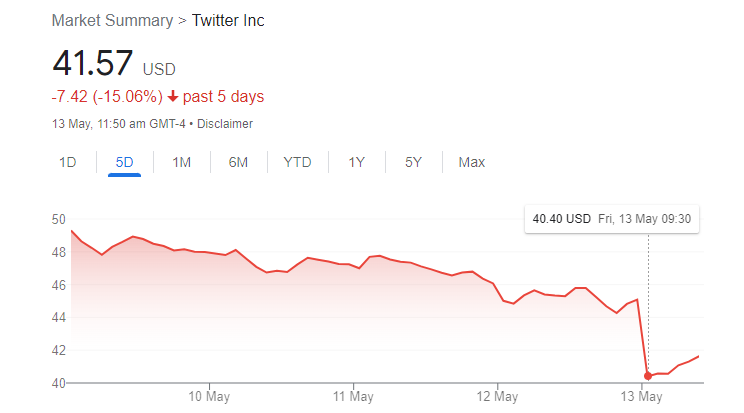
Task: Switch to the 1Y range tab
Action: [x=356, y=162]
